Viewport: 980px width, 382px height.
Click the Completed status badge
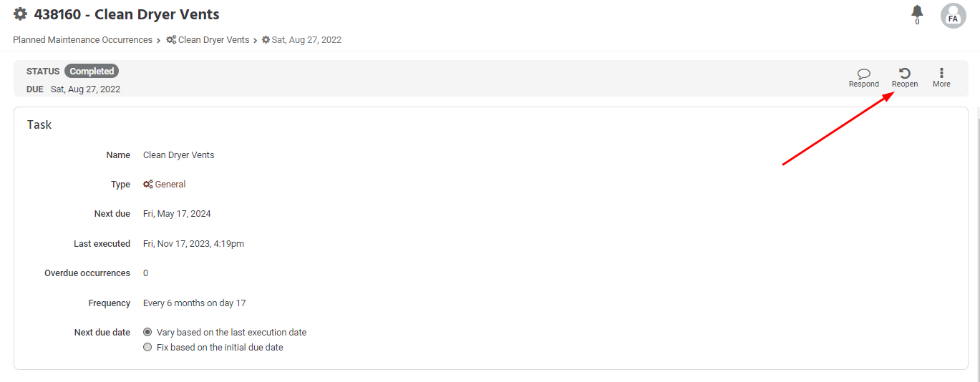coord(92,72)
